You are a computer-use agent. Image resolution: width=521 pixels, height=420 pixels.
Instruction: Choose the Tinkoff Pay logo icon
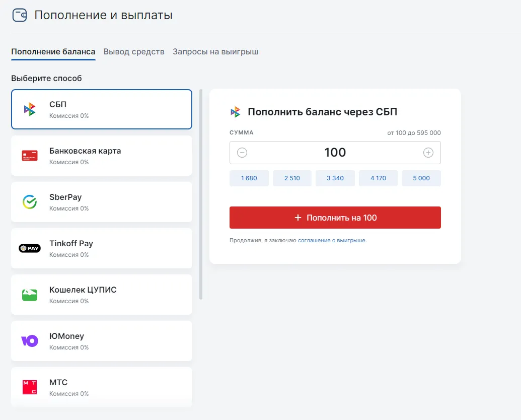(x=30, y=248)
